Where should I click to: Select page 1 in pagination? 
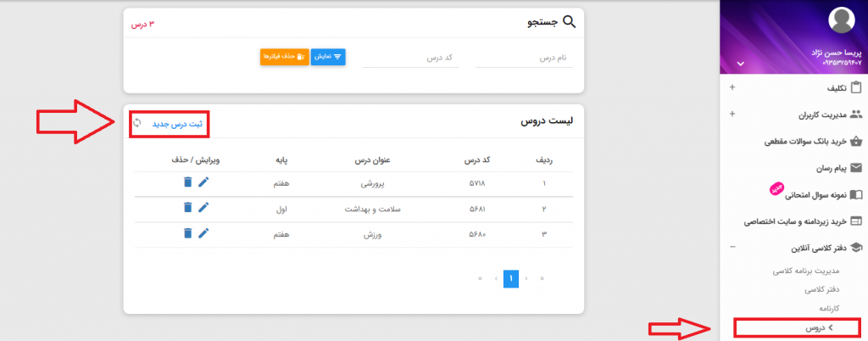[511, 277]
